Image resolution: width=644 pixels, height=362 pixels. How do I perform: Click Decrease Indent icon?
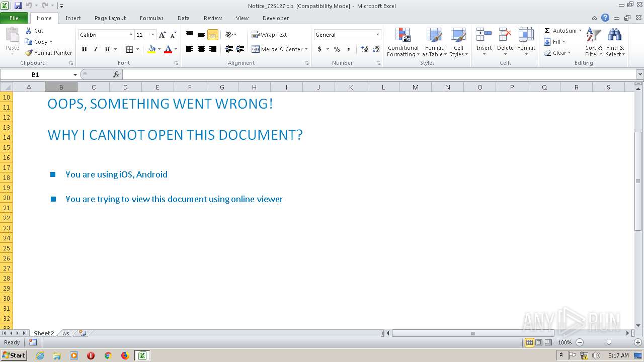[229, 49]
